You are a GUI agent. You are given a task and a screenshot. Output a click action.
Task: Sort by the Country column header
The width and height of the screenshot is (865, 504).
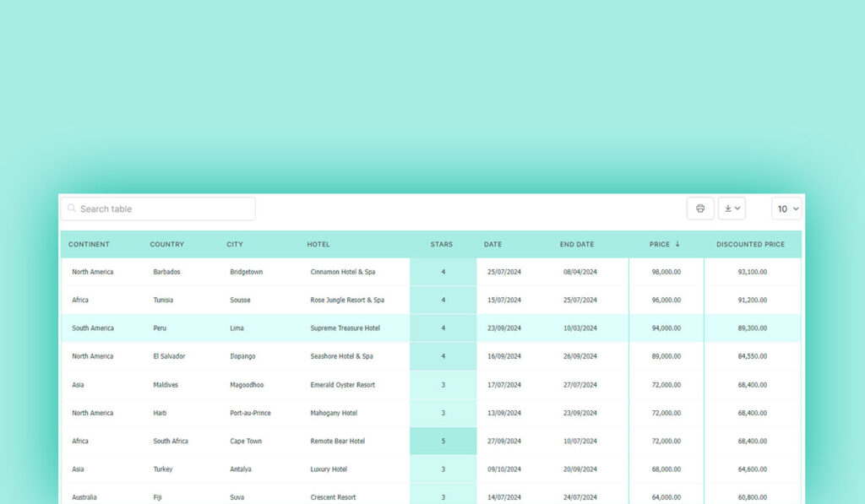point(166,245)
